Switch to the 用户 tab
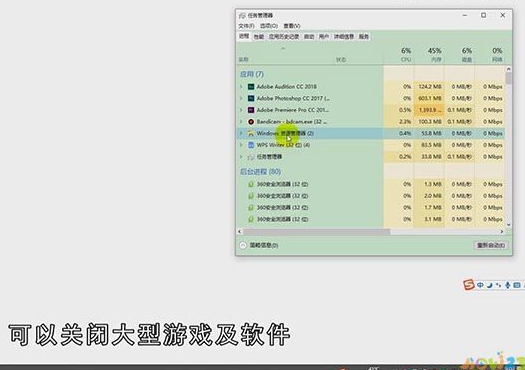This screenshot has height=370, width=525. pyautogui.click(x=324, y=37)
